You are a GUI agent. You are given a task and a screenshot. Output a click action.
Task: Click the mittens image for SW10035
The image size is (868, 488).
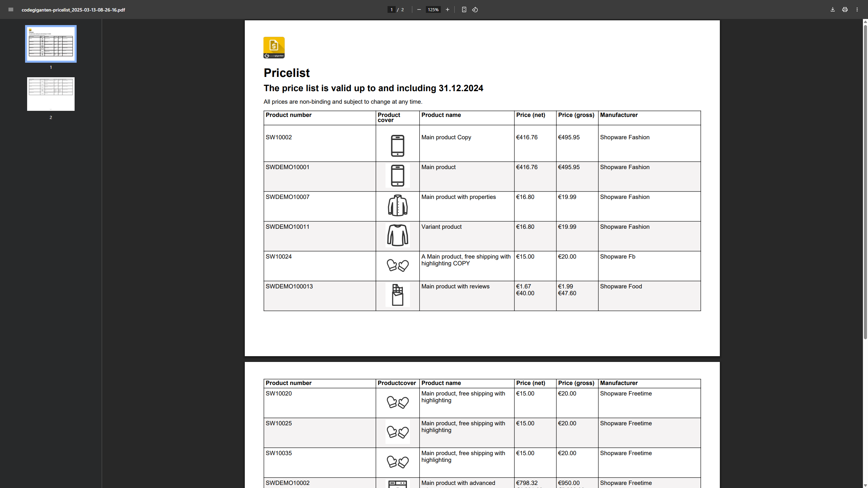point(397,462)
